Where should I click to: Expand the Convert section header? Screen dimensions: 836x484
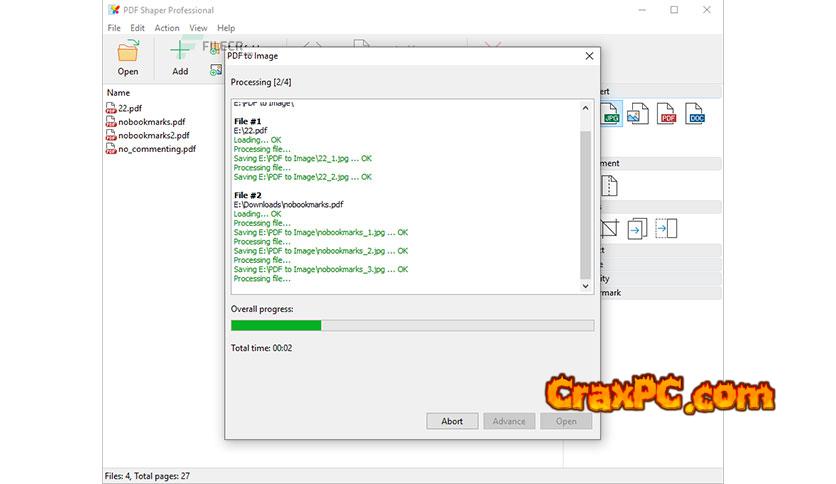[x=660, y=91]
